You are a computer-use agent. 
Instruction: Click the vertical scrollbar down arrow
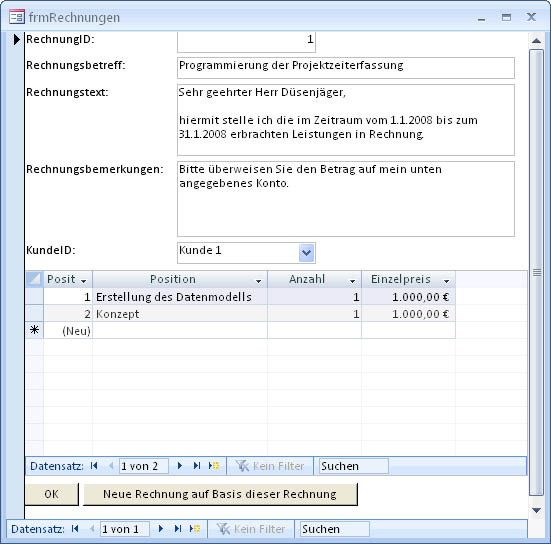point(536,510)
